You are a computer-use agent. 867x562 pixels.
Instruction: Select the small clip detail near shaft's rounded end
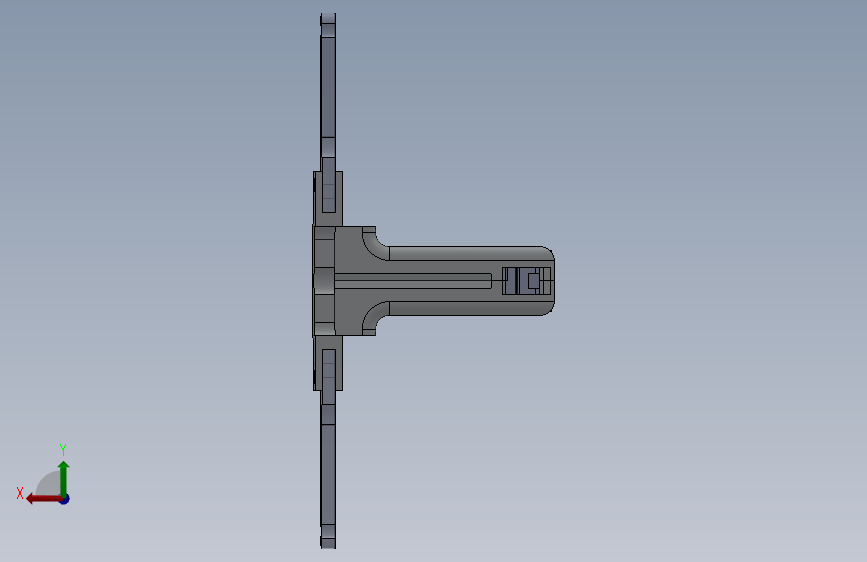[x=527, y=281]
